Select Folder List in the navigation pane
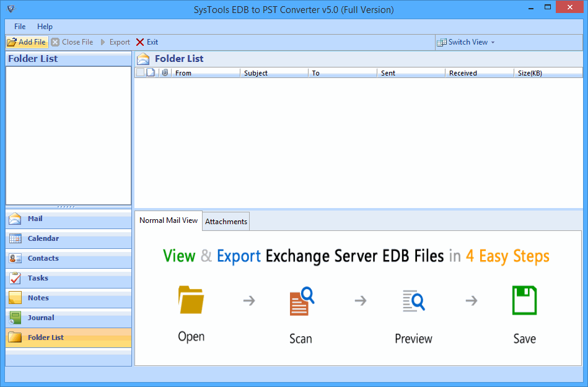Viewport: 588px width, 387px height. (69, 338)
